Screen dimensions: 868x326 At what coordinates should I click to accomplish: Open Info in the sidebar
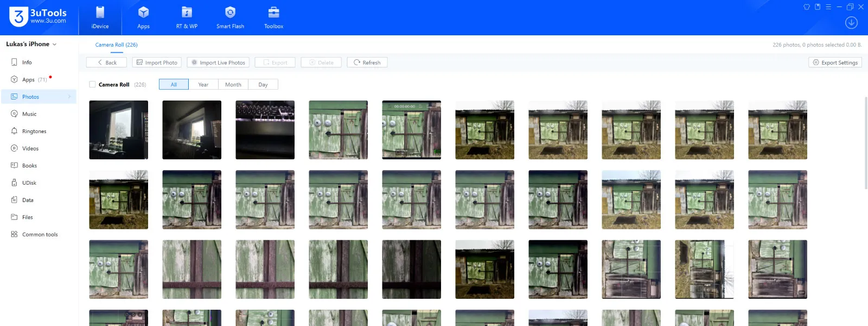coord(38,62)
